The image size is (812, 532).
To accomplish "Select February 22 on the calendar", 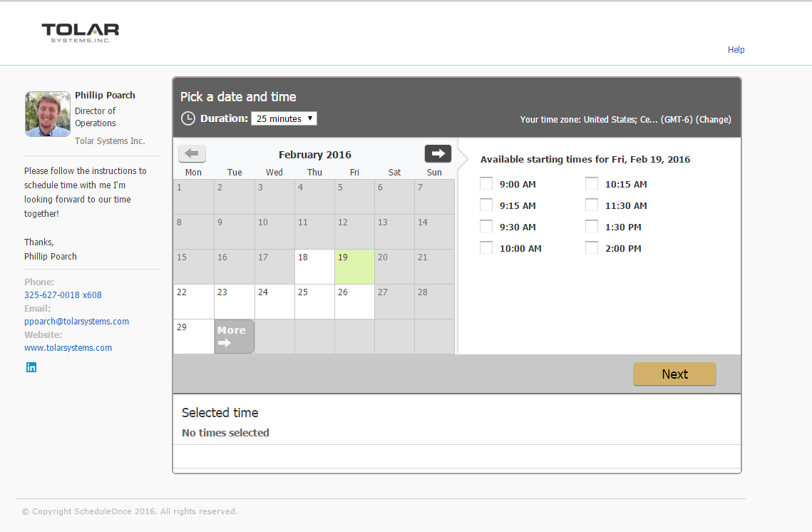I will tap(194, 302).
